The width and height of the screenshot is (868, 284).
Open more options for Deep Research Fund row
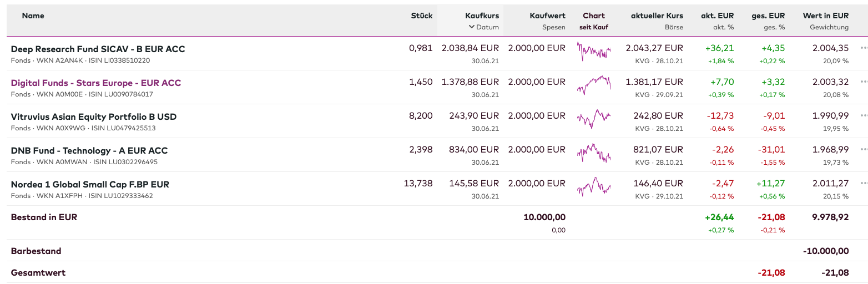click(863, 48)
